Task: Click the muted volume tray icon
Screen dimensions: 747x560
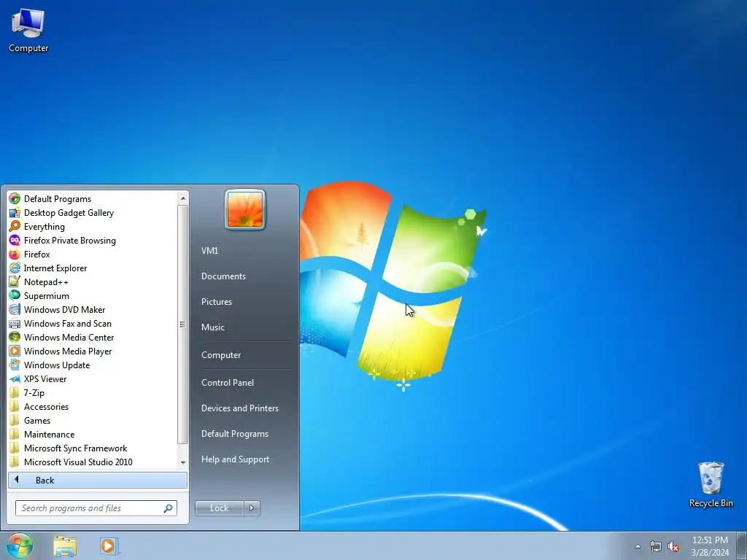Action: pos(673,546)
